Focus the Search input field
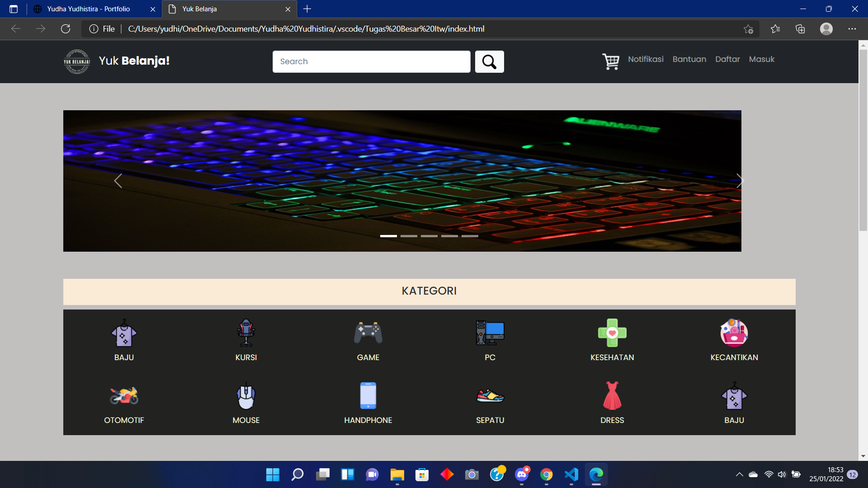Screen dimensions: 868x488 [371, 61]
